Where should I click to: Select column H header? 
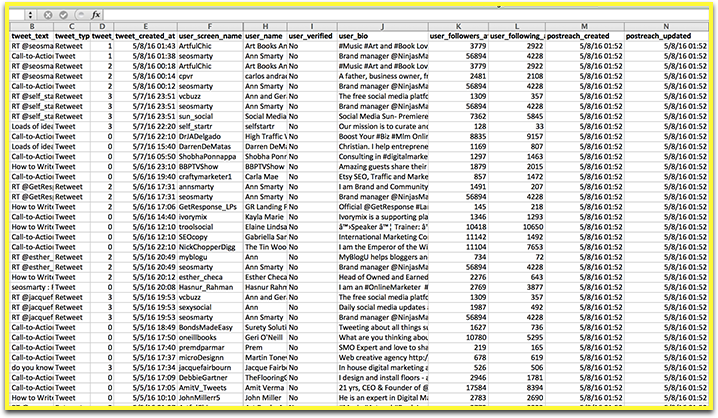coord(265,27)
